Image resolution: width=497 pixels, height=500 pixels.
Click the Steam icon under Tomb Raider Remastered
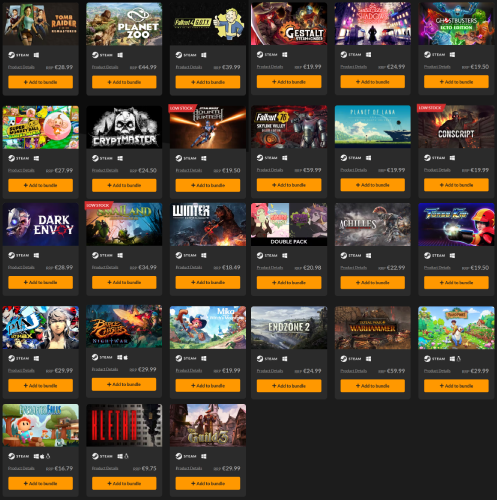point(11,55)
